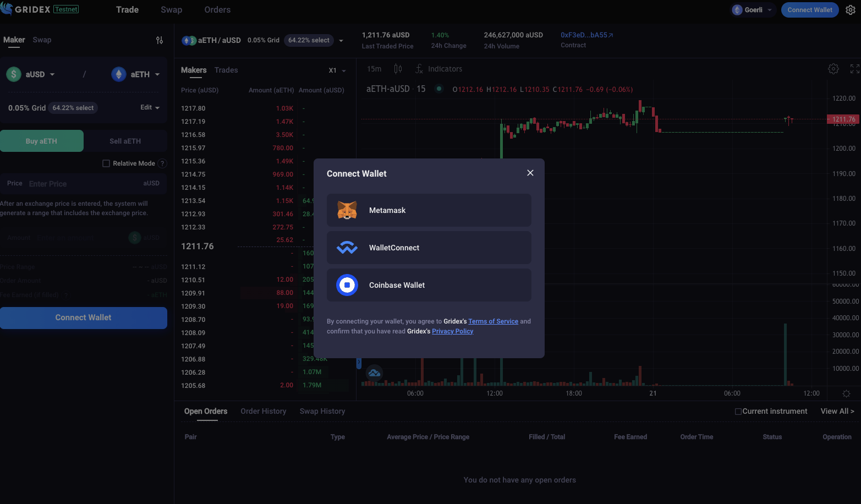The image size is (861, 504).
Task: Choose the WalletConnect wallet option
Action: click(x=429, y=248)
